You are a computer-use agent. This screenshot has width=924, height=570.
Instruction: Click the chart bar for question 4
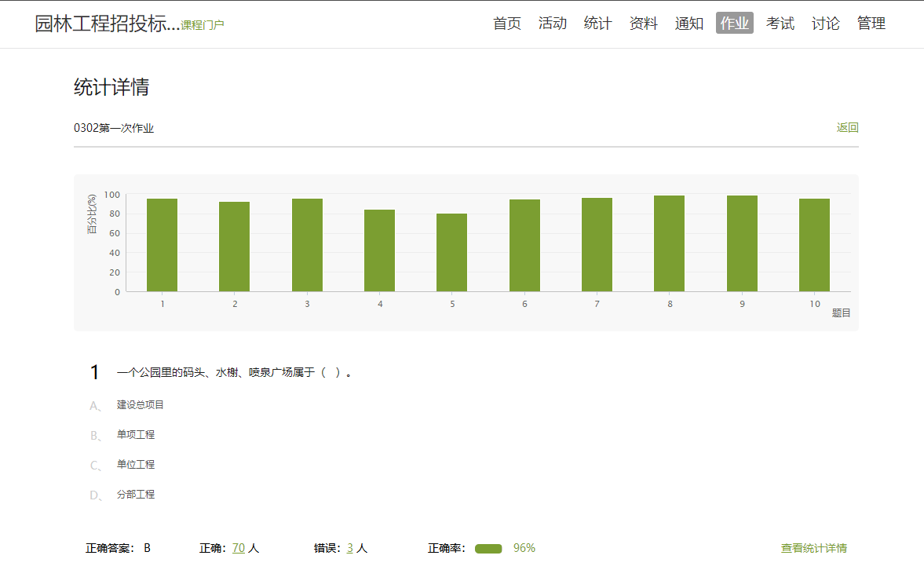(379, 250)
